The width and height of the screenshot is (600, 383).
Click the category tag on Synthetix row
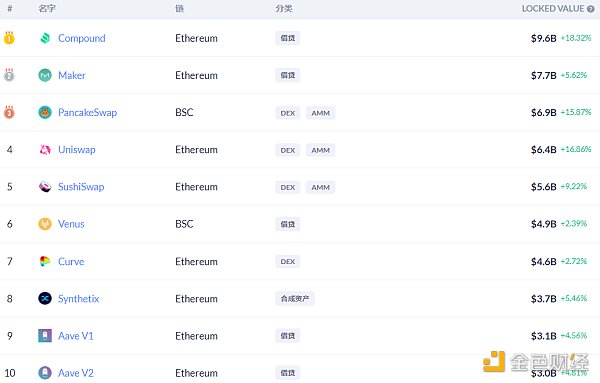(x=295, y=298)
